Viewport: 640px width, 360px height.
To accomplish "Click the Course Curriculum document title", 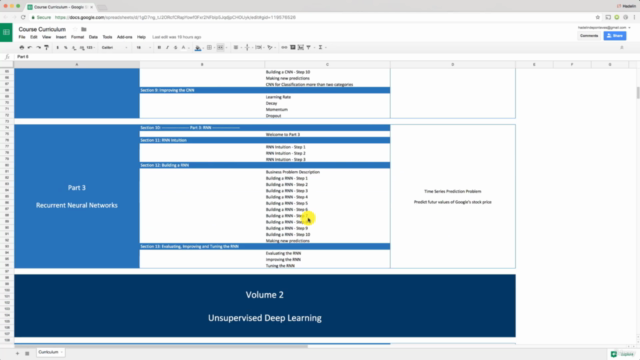I will coord(42,29).
